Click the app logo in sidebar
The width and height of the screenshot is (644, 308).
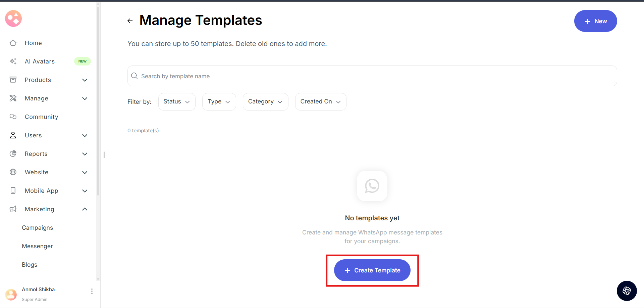(13, 18)
